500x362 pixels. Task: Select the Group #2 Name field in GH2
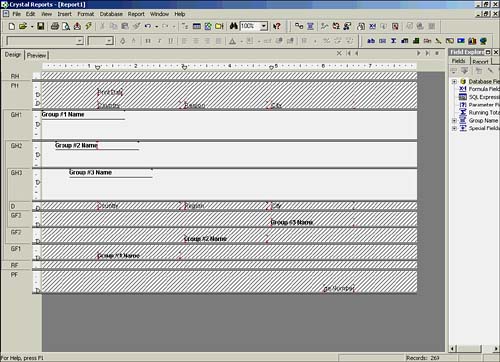pyautogui.click(x=97, y=146)
